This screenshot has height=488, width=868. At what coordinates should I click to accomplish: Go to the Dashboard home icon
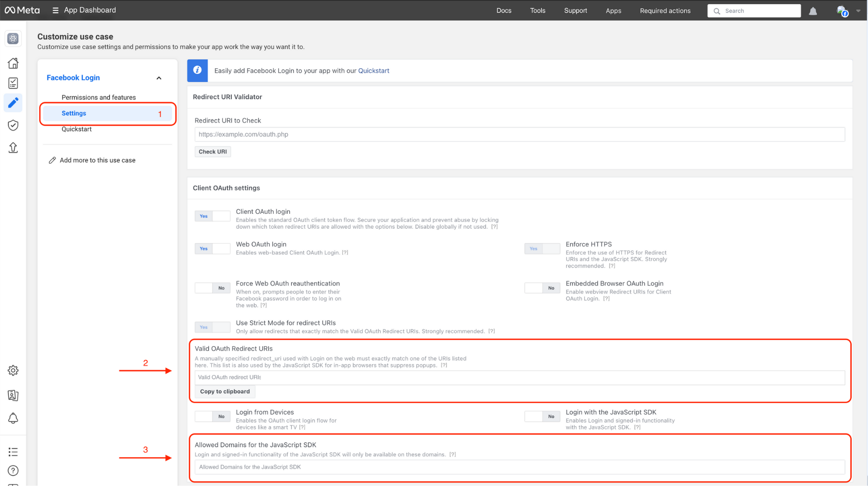[x=13, y=63]
